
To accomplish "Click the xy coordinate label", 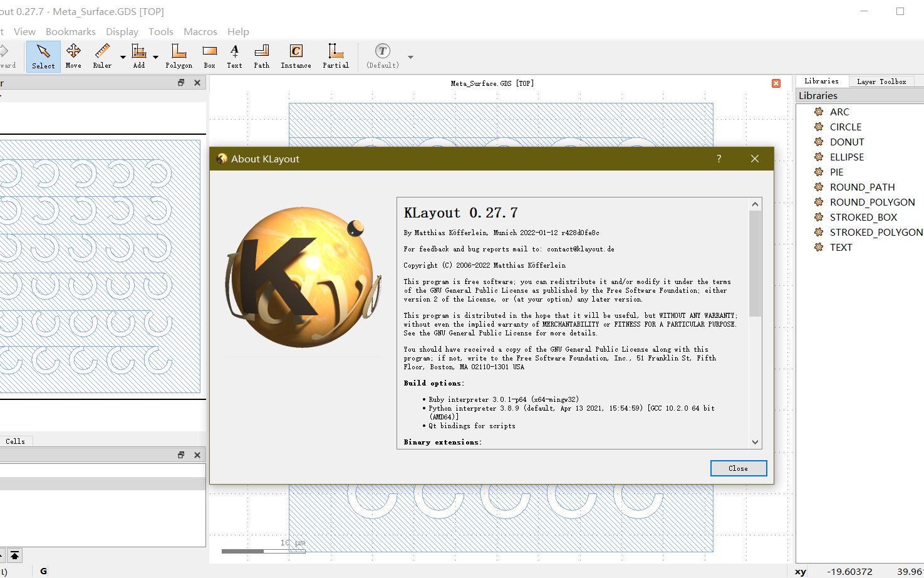I will pyautogui.click(x=801, y=572).
